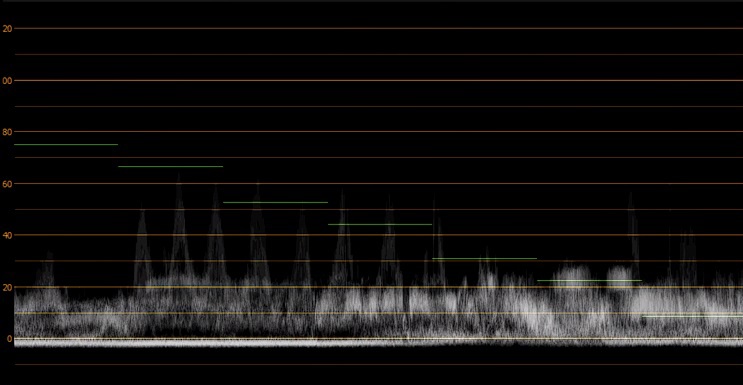Select the lowest green step line
This screenshot has height=385, width=743.
tap(692, 316)
